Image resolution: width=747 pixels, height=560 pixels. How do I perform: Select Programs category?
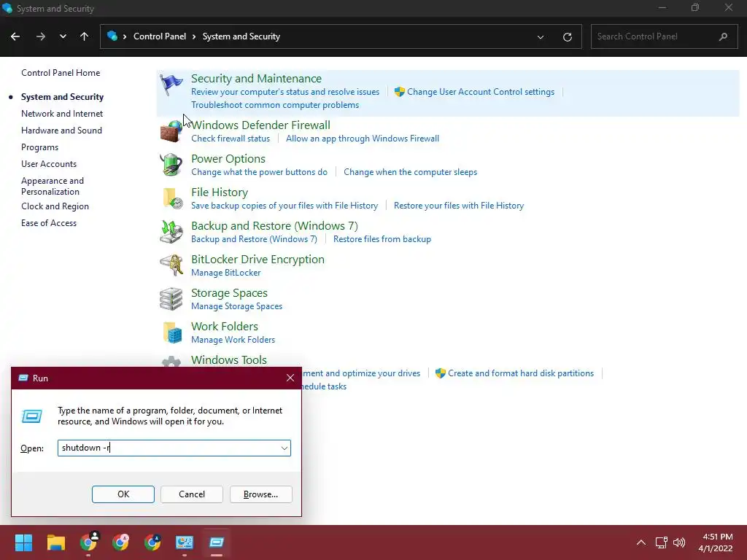coord(39,147)
